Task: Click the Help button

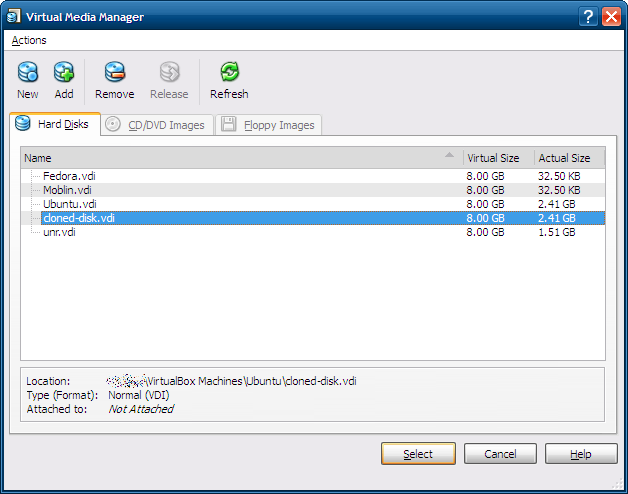Action: 581,454
